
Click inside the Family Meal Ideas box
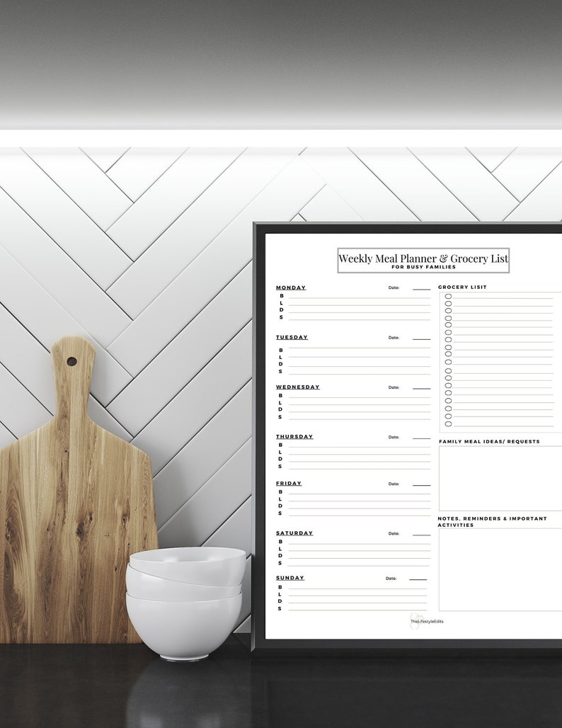pyautogui.click(x=500, y=479)
